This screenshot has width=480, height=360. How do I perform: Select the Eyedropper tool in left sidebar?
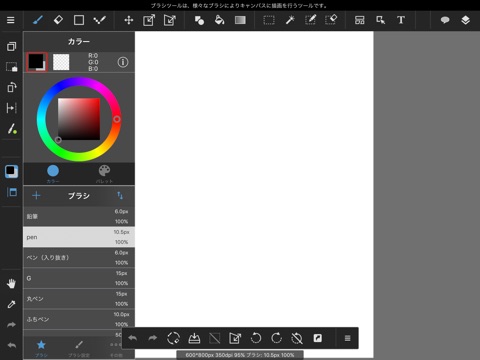[x=11, y=304]
